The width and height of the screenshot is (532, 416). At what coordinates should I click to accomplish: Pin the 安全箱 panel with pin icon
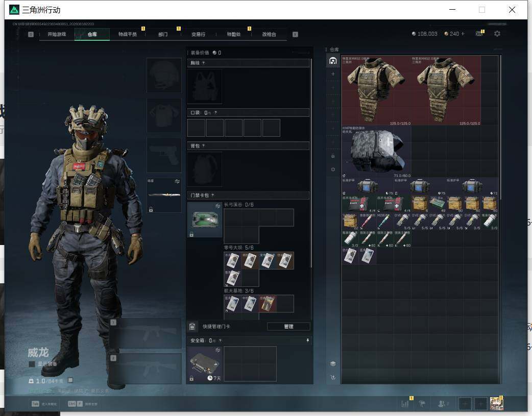tap(308, 340)
